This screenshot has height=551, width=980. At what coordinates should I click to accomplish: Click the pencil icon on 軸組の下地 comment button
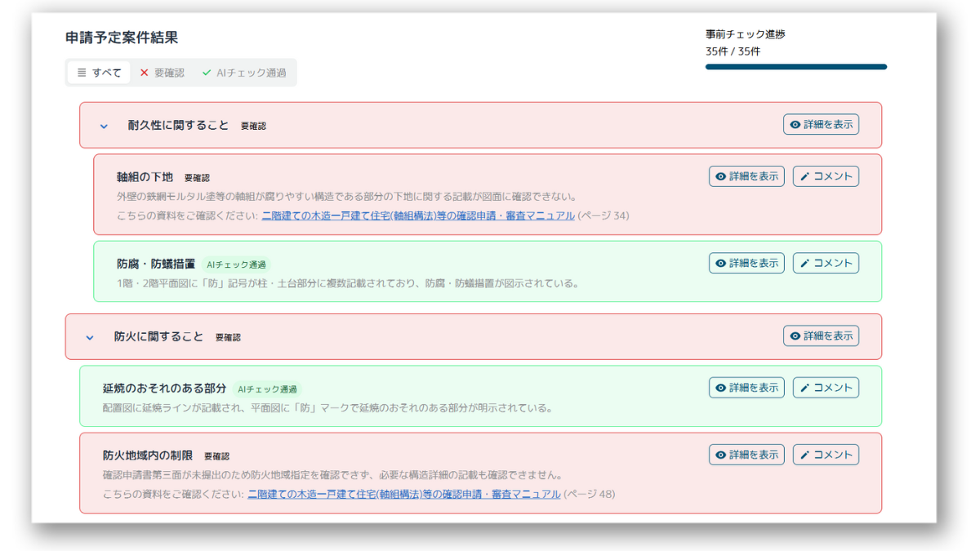(804, 176)
